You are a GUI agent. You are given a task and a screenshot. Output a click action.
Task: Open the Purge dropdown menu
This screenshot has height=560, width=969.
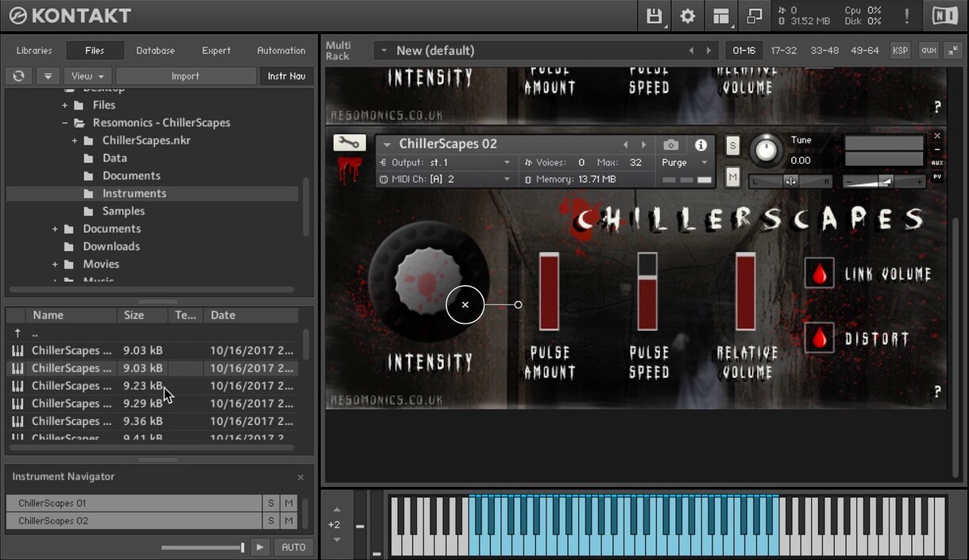point(685,162)
